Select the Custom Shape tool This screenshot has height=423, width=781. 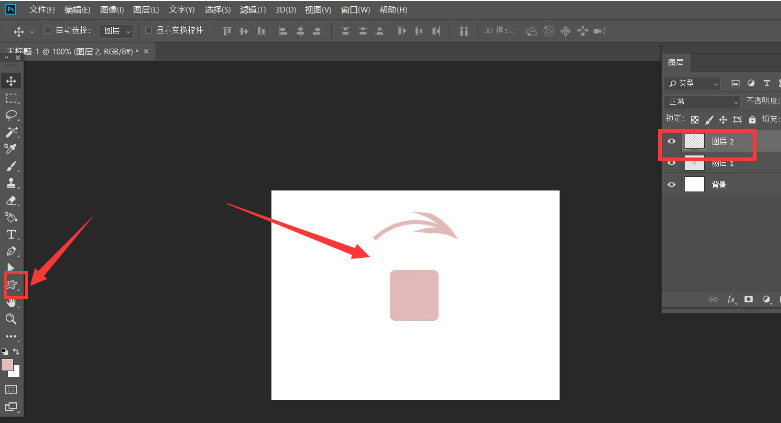point(11,285)
